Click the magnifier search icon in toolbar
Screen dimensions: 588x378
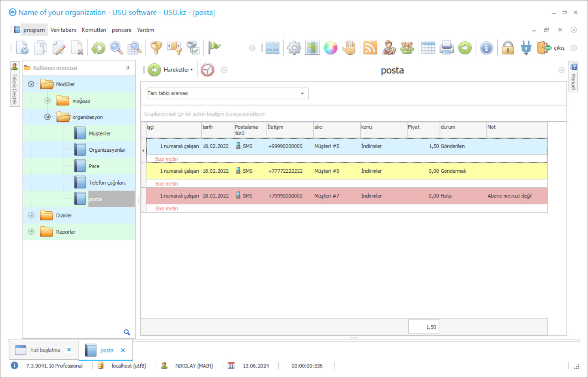[x=116, y=48]
